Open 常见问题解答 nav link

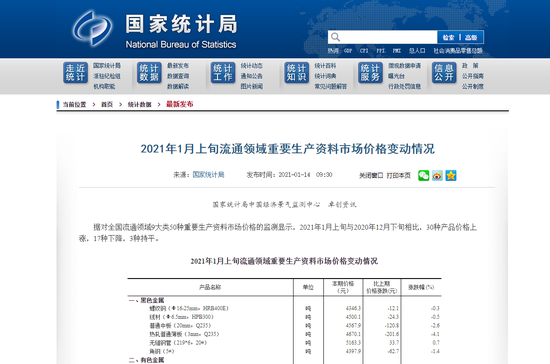pyautogui.click(x=330, y=86)
